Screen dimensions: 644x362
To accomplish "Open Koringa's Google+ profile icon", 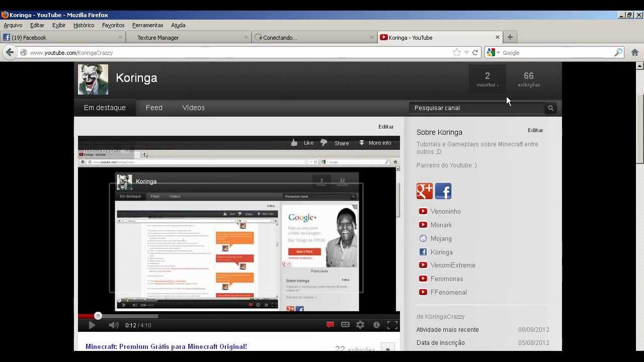I will pyautogui.click(x=425, y=191).
